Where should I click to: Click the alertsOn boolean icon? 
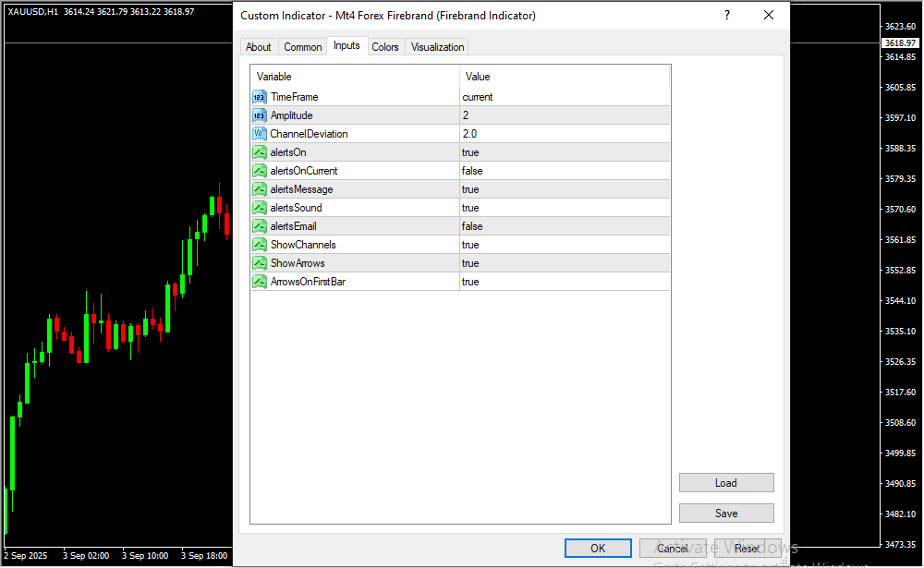point(260,152)
